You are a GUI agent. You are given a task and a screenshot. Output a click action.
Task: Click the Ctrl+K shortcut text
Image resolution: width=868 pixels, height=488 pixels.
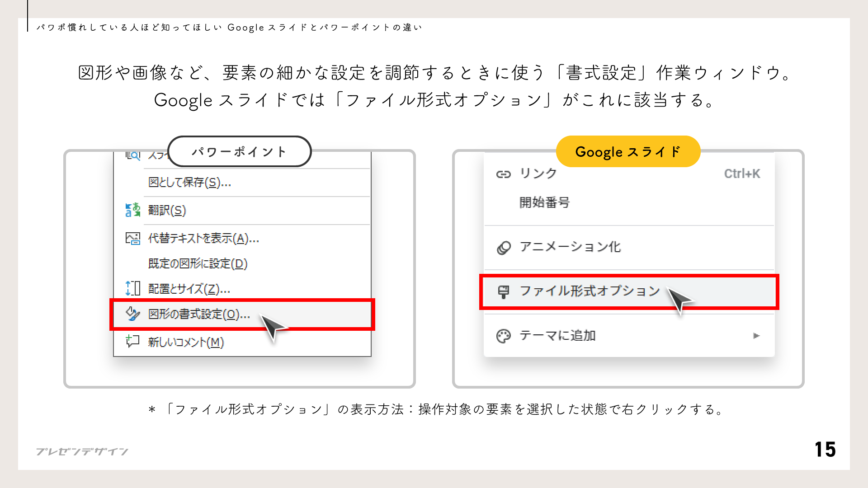pos(742,174)
